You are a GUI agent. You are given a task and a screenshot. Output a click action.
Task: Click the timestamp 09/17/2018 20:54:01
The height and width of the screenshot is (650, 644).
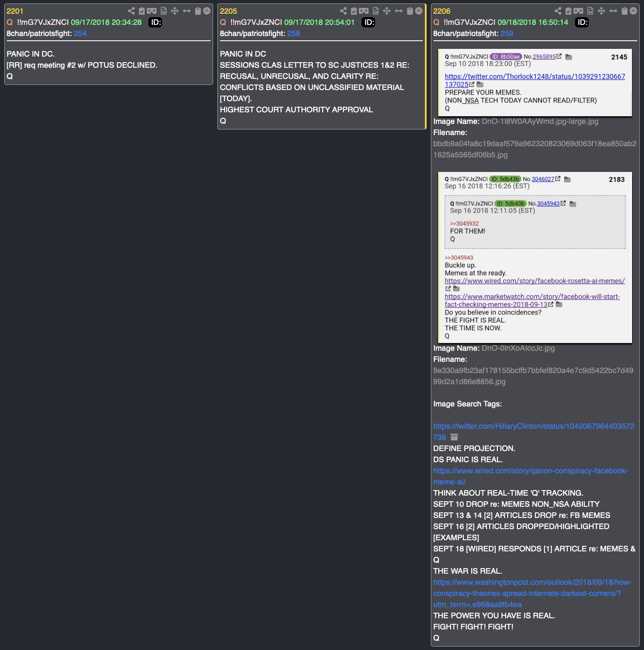(319, 22)
